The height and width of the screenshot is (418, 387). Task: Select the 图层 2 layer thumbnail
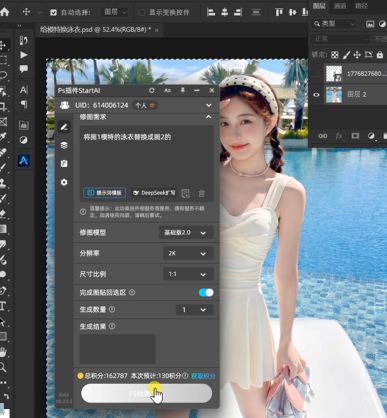(334, 95)
